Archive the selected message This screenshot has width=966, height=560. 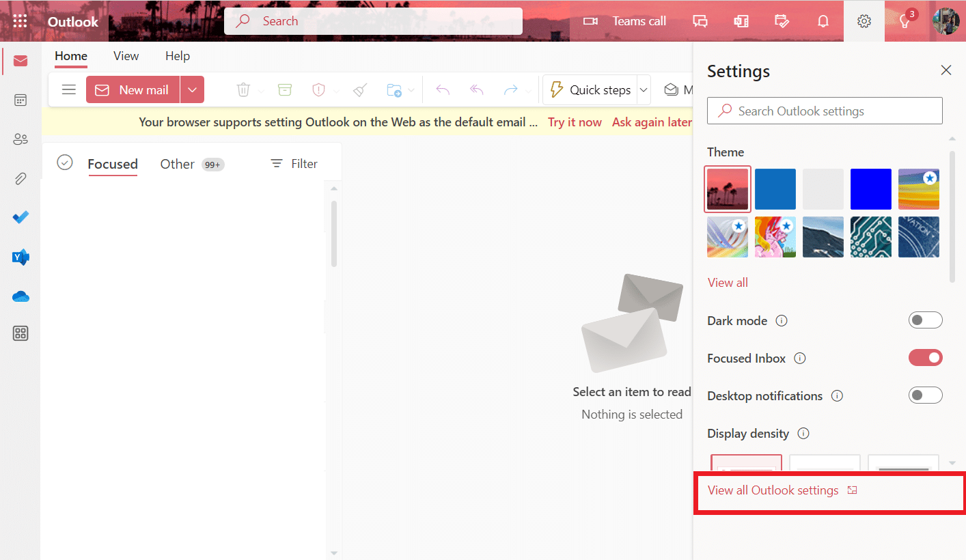pyautogui.click(x=285, y=89)
